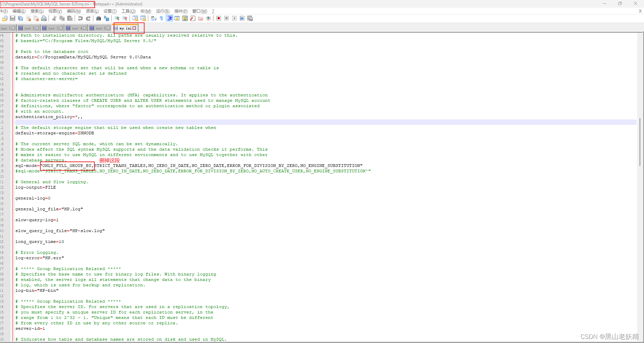Image resolution: width=644 pixels, height=343 pixels.
Task: Click the Zoom In magnifier icon
Action: point(117,18)
